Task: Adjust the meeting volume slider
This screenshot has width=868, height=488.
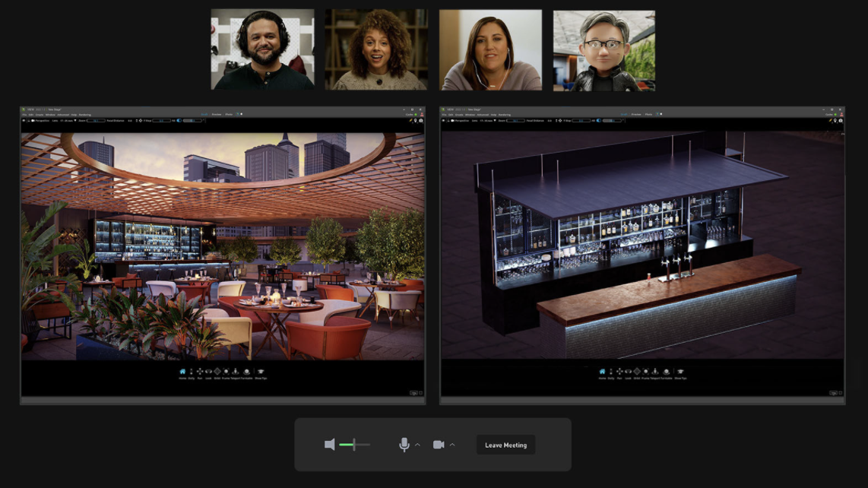Action: coord(354,445)
